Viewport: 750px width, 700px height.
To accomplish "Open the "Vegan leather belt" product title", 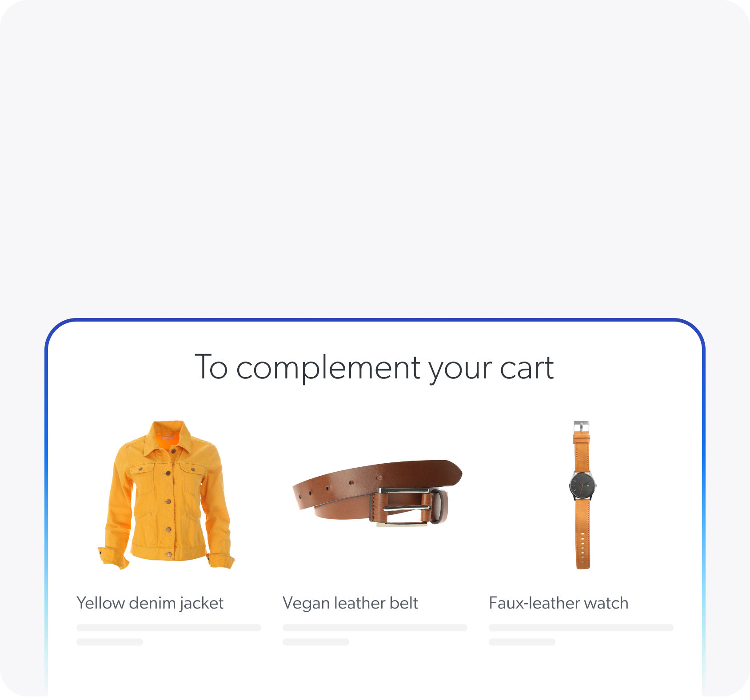I will pyautogui.click(x=350, y=603).
